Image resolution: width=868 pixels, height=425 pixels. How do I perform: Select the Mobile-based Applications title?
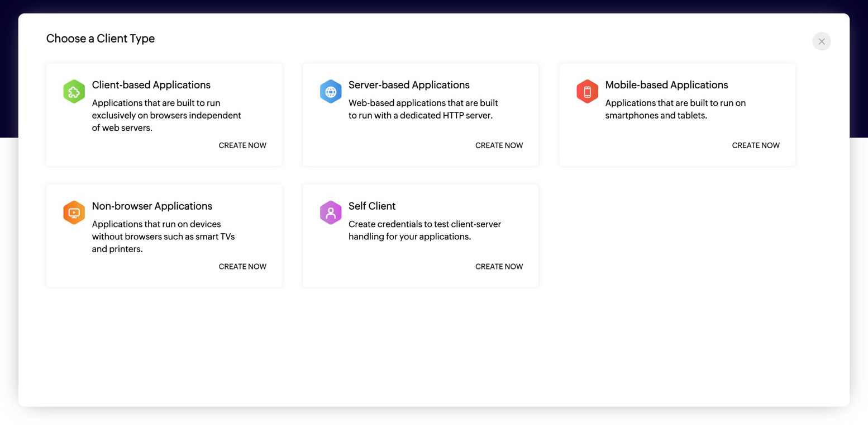coord(666,85)
